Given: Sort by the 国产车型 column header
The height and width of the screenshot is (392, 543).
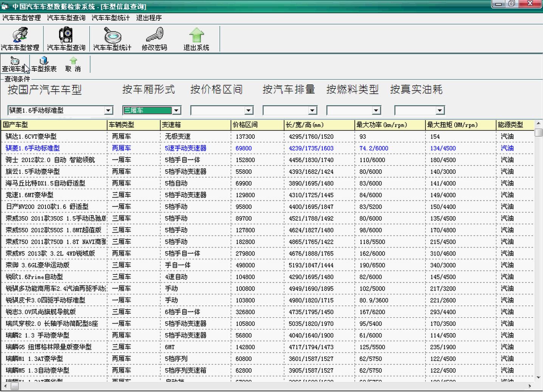Looking at the screenshot, I should [x=54, y=125].
